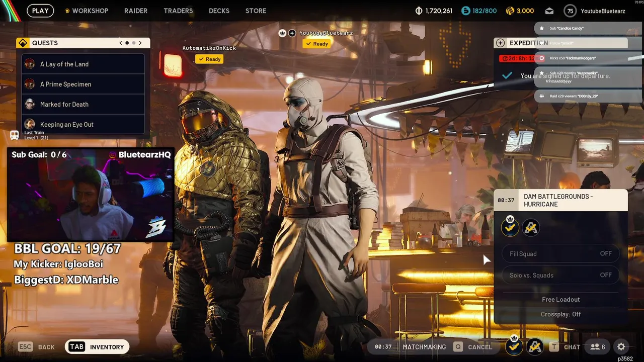This screenshot has height=362, width=644.
Task: Select the Free Loadout option
Action: pos(560,299)
